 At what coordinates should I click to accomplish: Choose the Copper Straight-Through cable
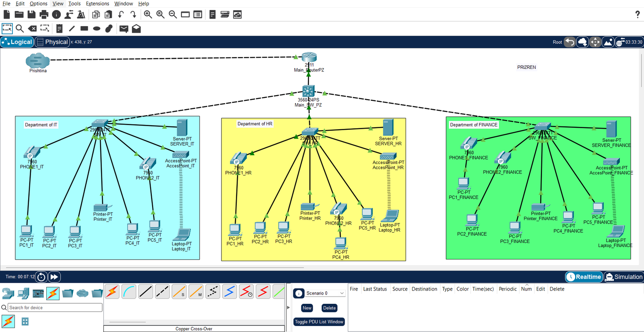pyautogui.click(x=146, y=291)
